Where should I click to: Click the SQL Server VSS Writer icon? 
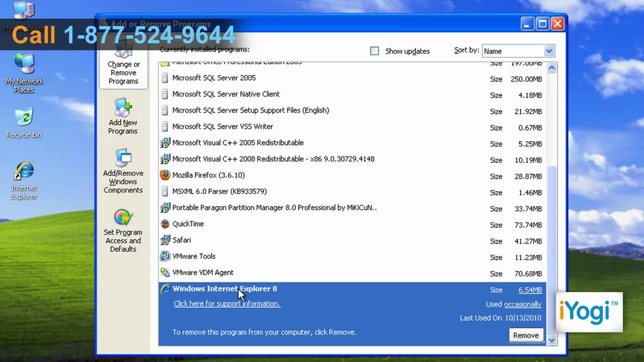click(x=165, y=127)
